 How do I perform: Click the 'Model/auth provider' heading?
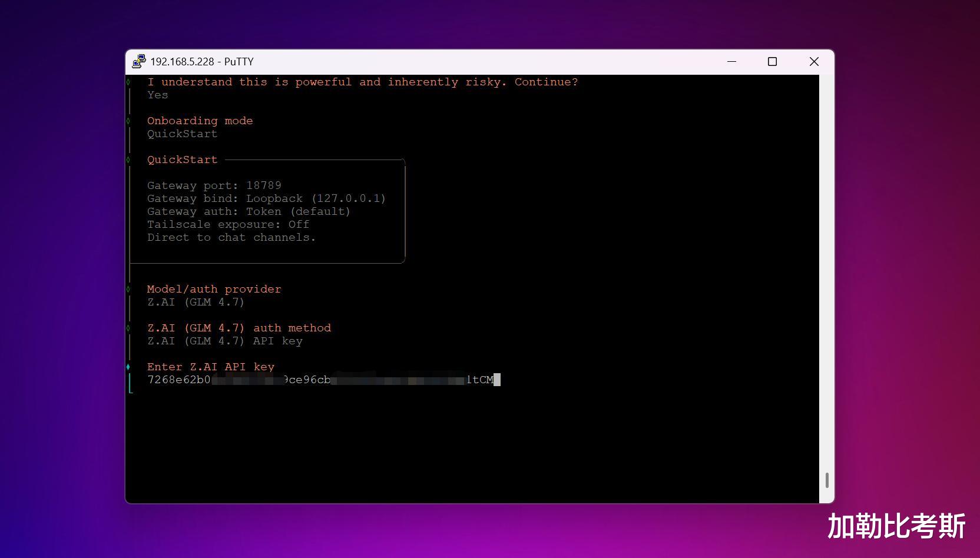tap(214, 289)
